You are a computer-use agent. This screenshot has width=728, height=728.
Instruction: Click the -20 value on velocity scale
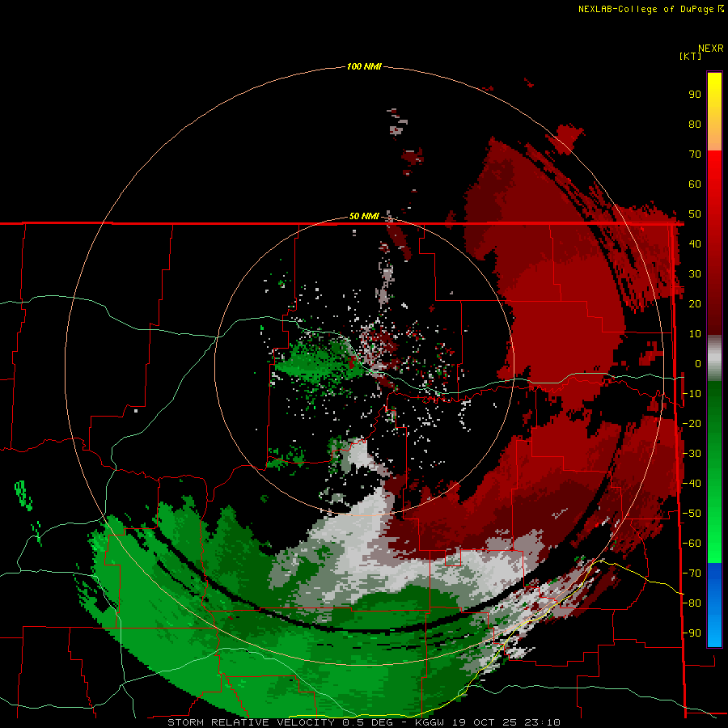tap(692, 423)
